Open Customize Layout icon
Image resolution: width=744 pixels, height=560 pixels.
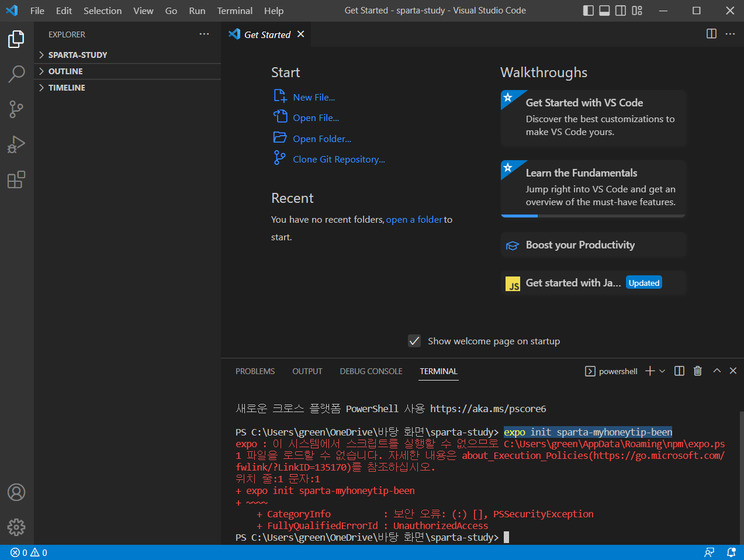(x=637, y=11)
